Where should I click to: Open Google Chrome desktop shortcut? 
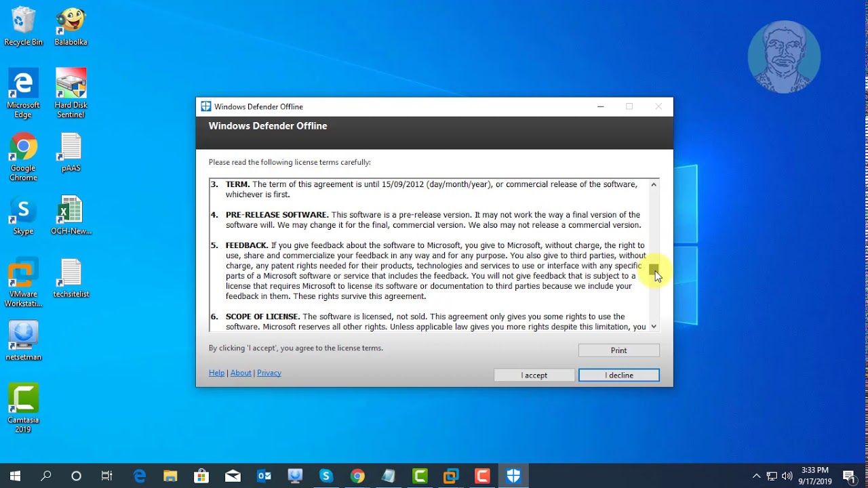(23, 156)
